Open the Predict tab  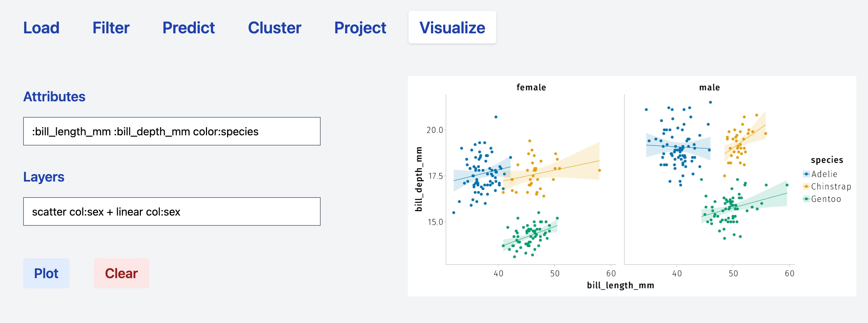coord(189,28)
